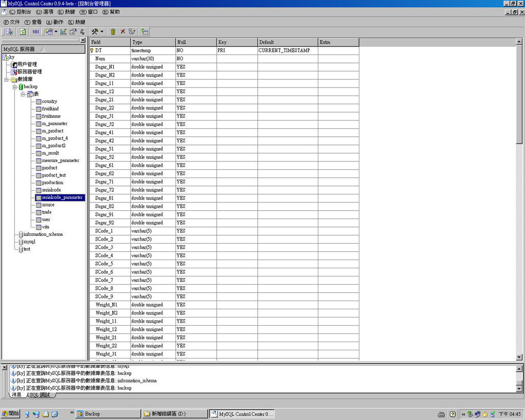This screenshot has width=525, height=420.
Task: Open the new table dropdown arrow
Action: (55, 32)
